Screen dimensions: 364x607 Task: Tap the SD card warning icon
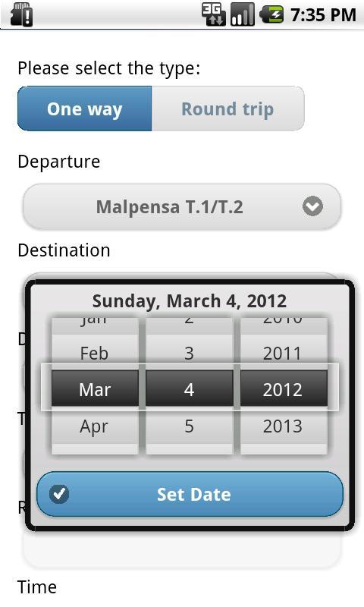(x=21, y=14)
